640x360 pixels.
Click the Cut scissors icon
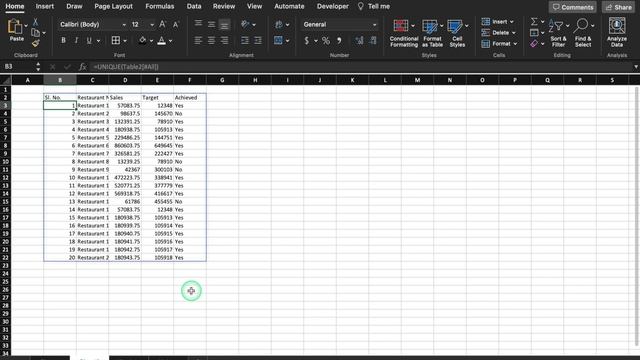point(36,22)
